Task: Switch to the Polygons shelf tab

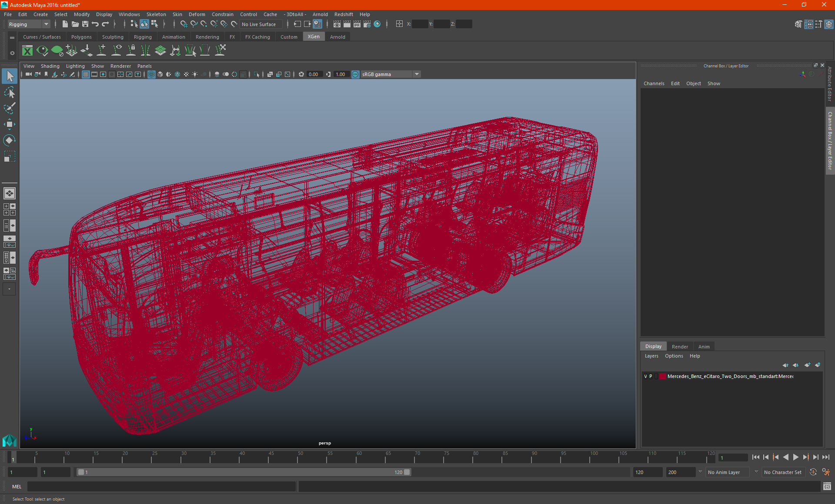Action: tap(81, 37)
